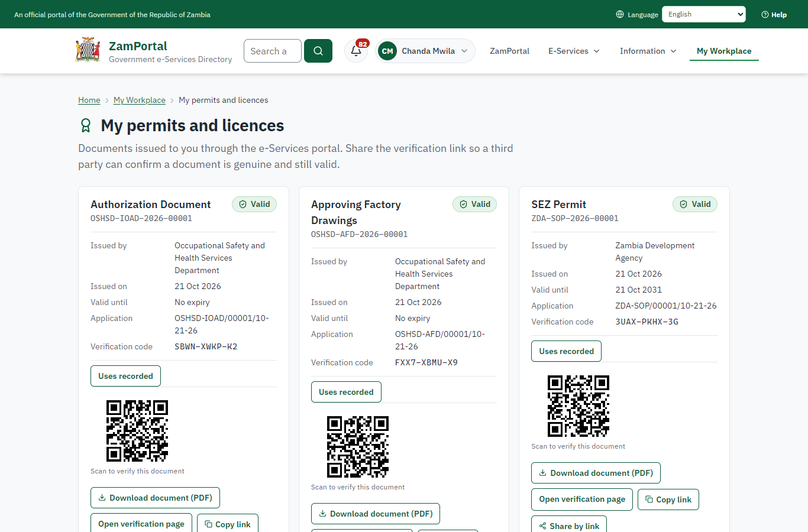808x532 pixels.
Task: Click the QR code for SEZ Permit
Action: click(x=578, y=406)
